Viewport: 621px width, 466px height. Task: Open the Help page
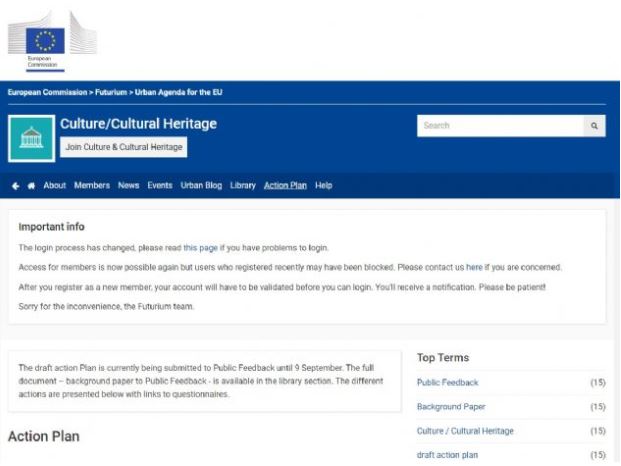tap(324, 185)
